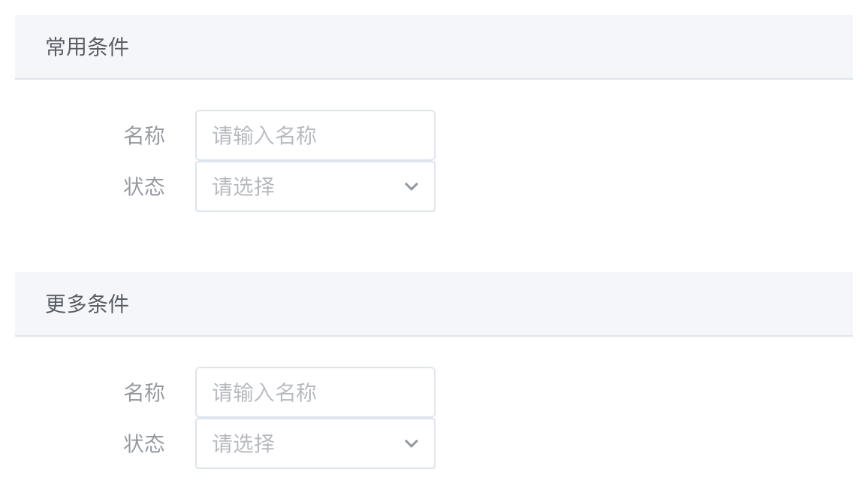Focus the 名称 input field under 常用条件

(x=315, y=135)
